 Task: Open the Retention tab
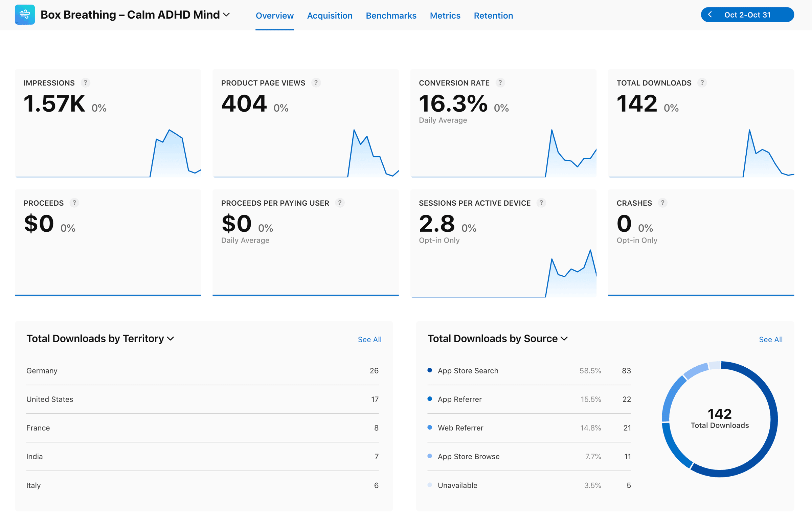493,16
